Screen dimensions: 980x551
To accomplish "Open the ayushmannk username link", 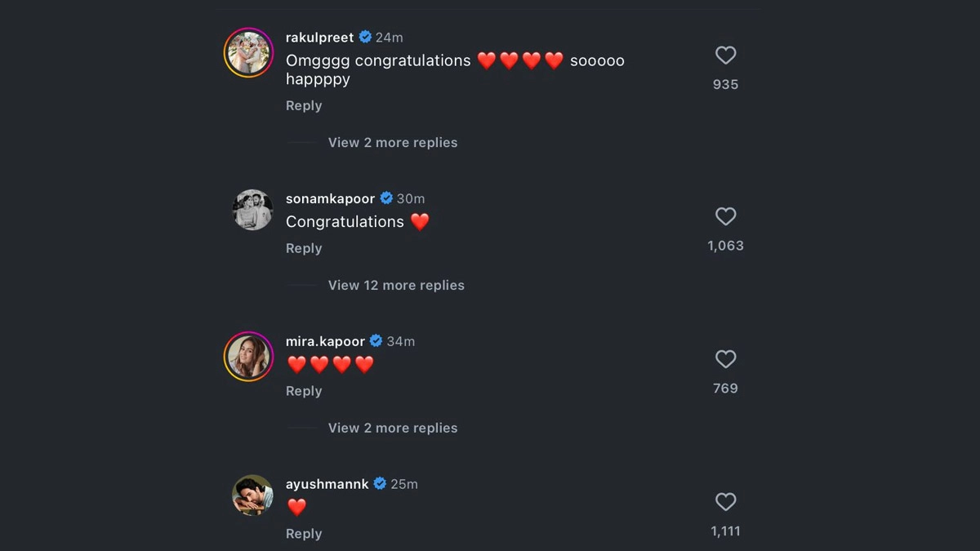I will coord(327,484).
